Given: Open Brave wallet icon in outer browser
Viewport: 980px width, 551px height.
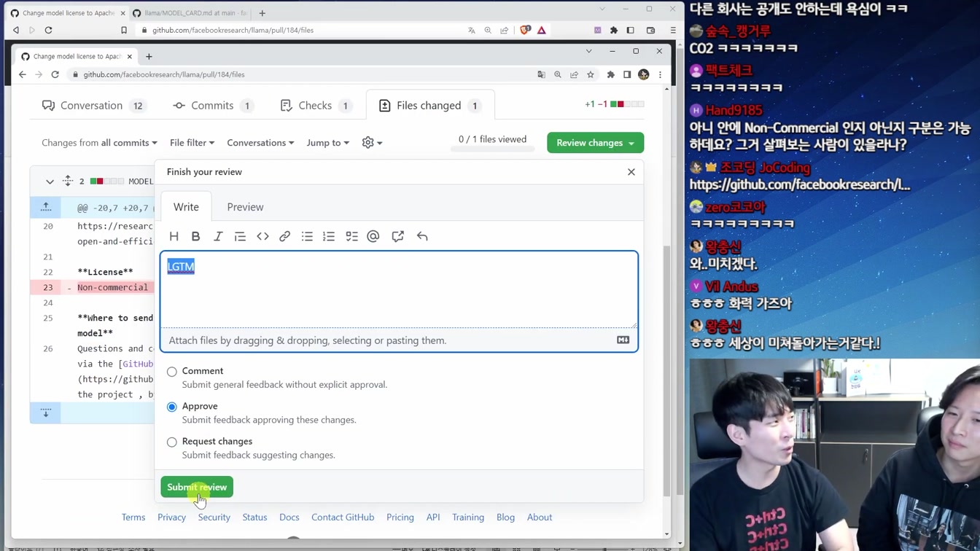Looking at the screenshot, I should [650, 30].
